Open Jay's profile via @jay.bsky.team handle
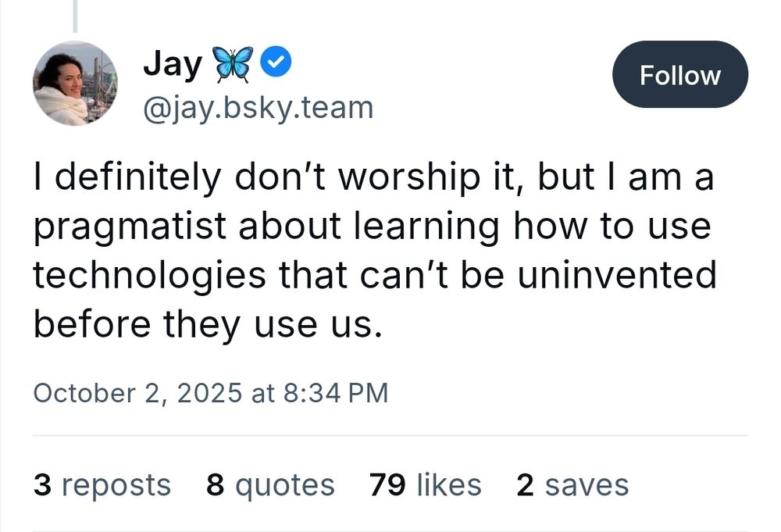The width and height of the screenshot is (781, 532). coord(258,108)
